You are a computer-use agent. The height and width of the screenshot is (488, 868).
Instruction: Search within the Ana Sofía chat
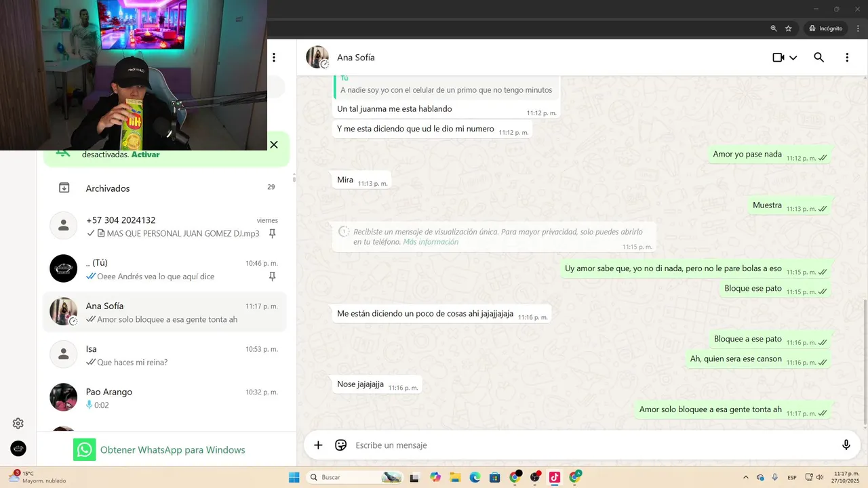coord(818,58)
